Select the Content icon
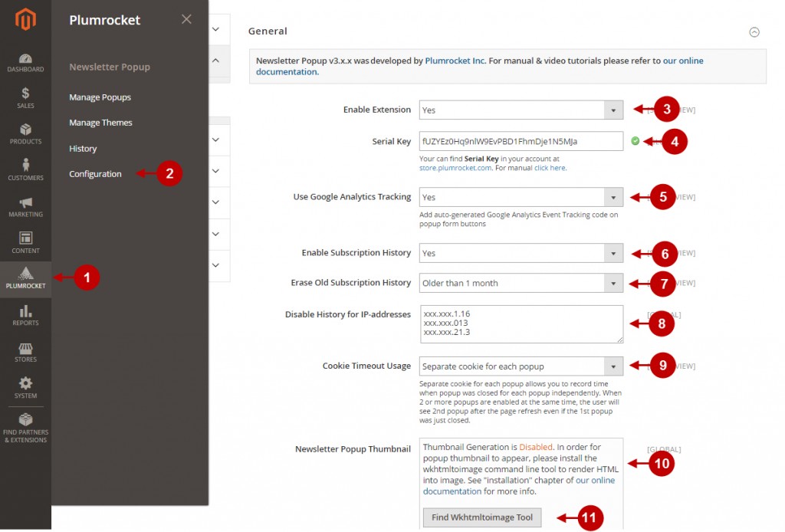The height and width of the screenshot is (532, 785). 25,245
